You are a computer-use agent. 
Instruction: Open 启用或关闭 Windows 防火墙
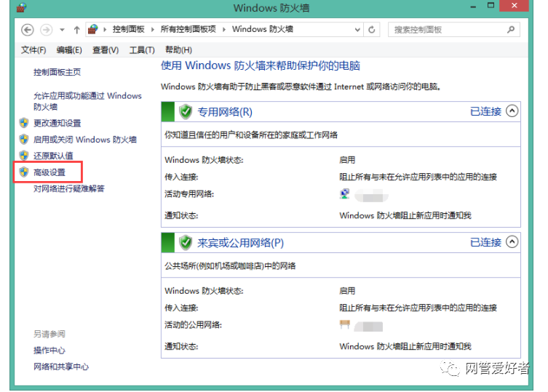[x=85, y=140]
